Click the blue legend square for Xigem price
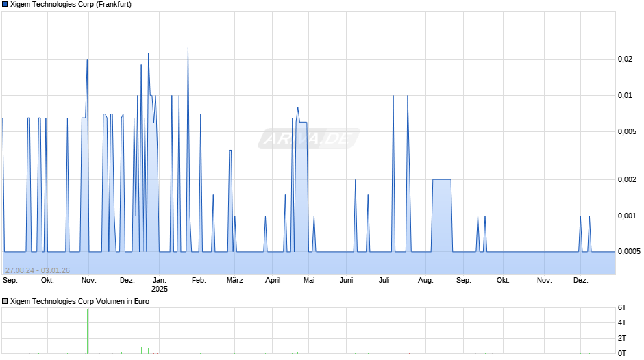The image size is (644, 360). click(x=5, y=5)
